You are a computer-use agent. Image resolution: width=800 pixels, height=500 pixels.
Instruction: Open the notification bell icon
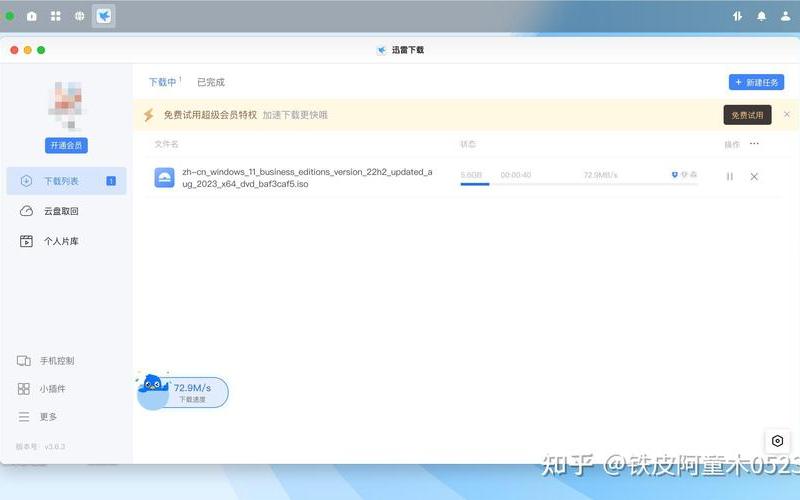click(x=761, y=16)
